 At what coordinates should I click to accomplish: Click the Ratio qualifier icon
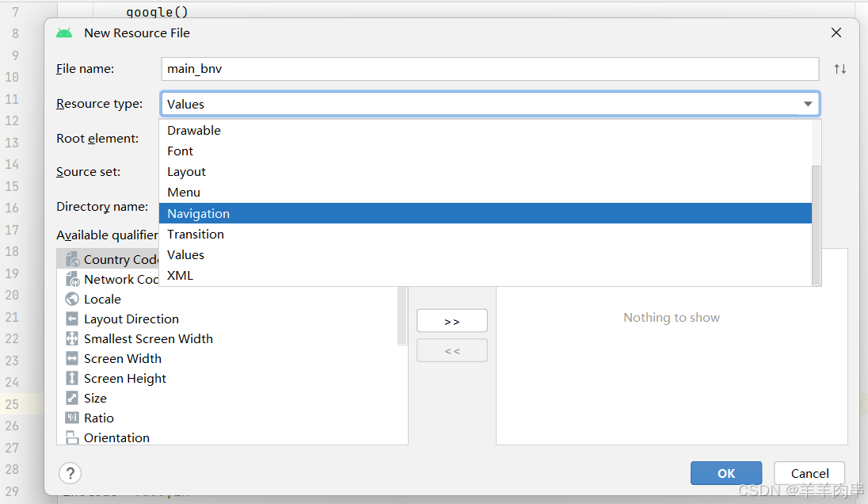[x=72, y=418]
